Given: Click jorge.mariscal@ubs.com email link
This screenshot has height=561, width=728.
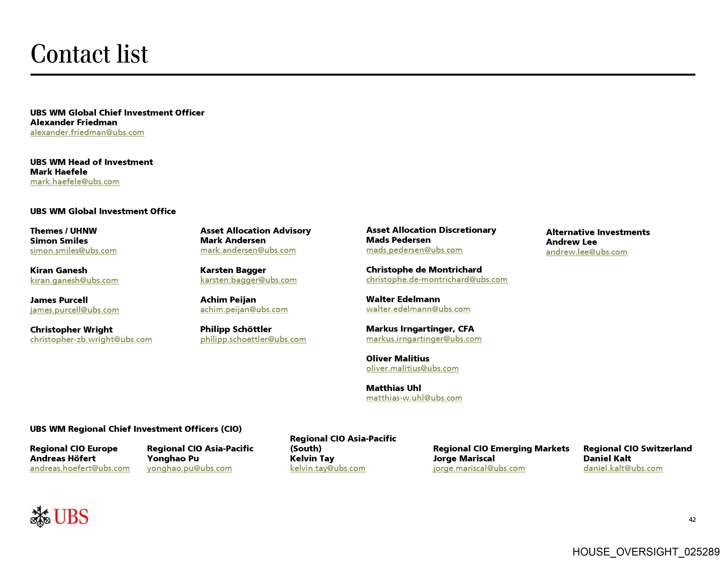Looking at the screenshot, I should click(x=479, y=468).
